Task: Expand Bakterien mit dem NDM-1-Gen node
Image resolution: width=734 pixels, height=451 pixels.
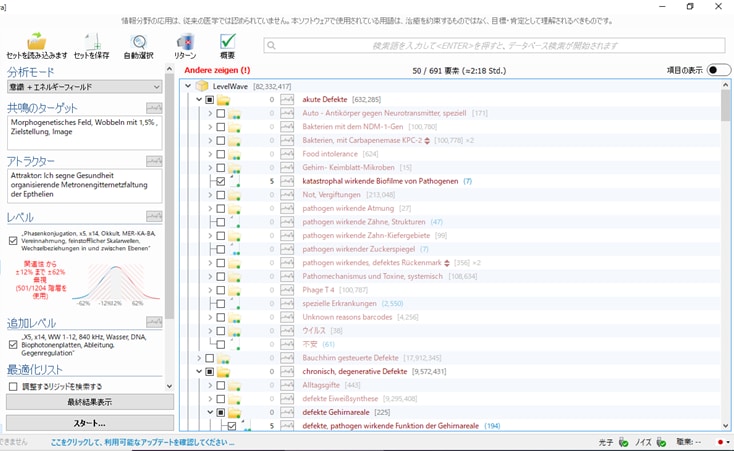Action: (210, 127)
